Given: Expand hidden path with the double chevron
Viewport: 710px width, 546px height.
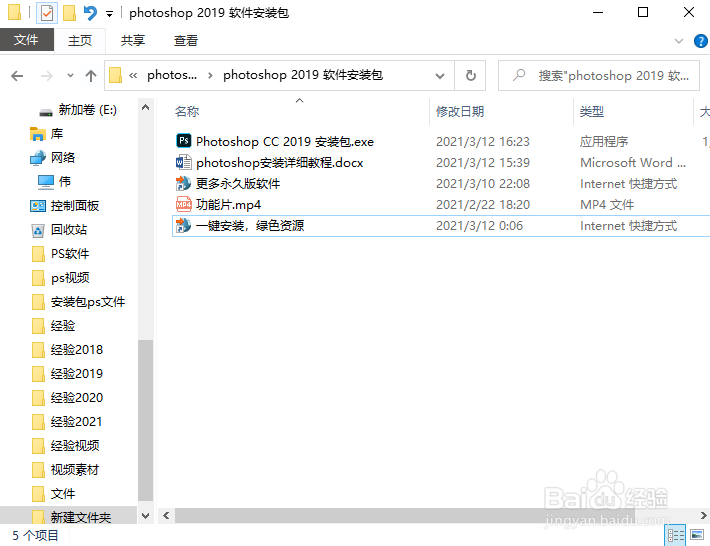Looking at the screenshot, I should (133, 75).
